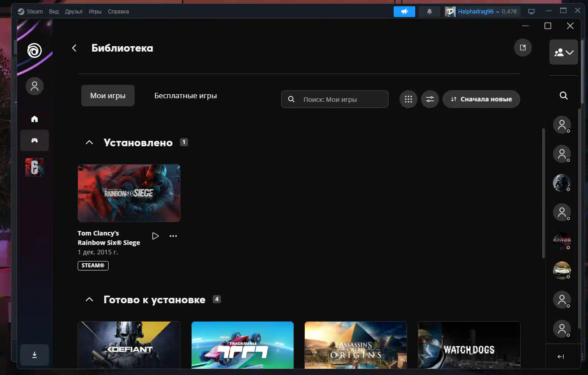This screenshot has height=375, width=588.
Task: Open the "Сначала новые" sort dropdown
Action: (x=481, y=99)
